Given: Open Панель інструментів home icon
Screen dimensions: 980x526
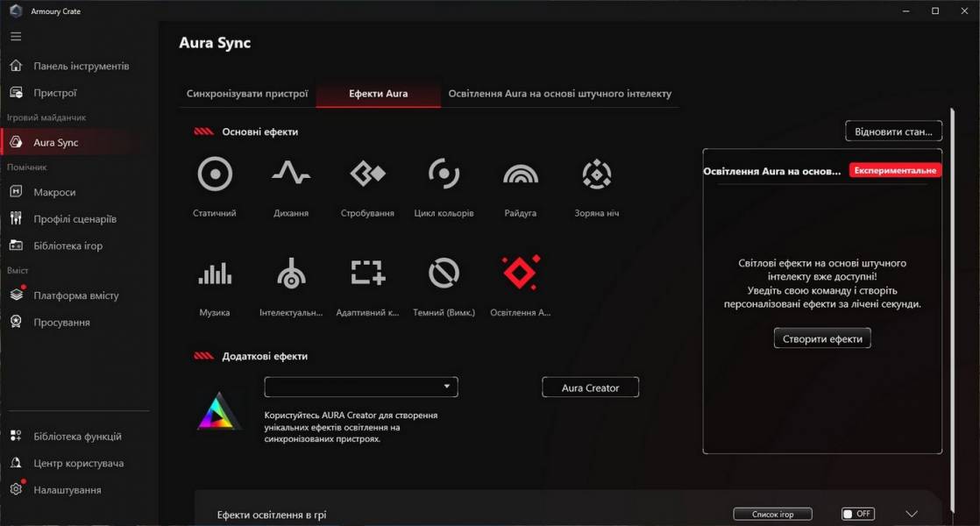Looking at the screenshot, I should coord(17,66).
